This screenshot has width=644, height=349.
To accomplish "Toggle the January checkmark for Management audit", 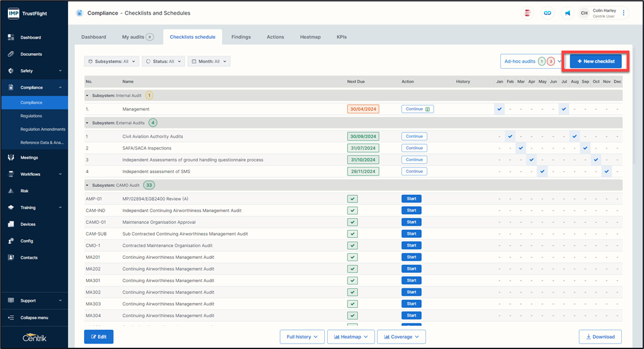I will tap(500, 109).
